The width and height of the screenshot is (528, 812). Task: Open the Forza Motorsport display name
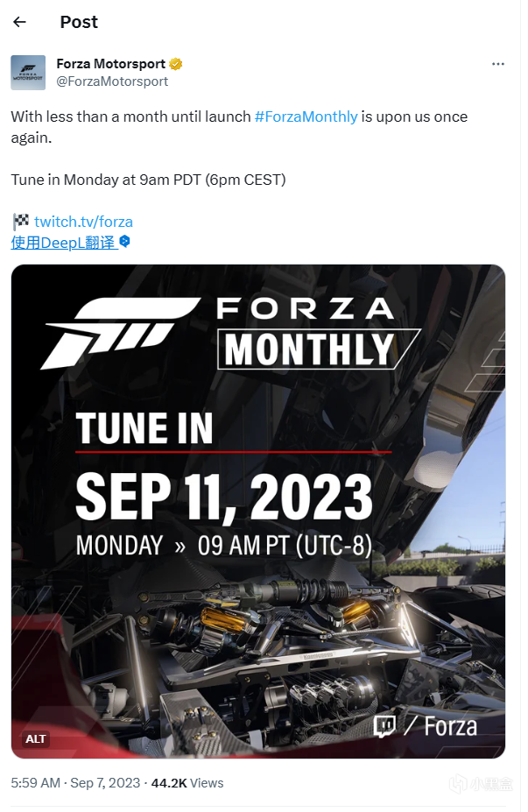111,64
